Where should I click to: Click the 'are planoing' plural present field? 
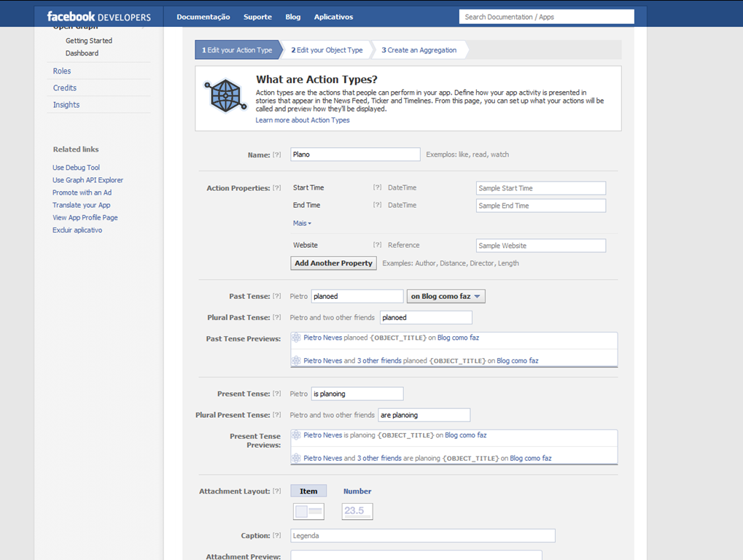coord(424,415)
